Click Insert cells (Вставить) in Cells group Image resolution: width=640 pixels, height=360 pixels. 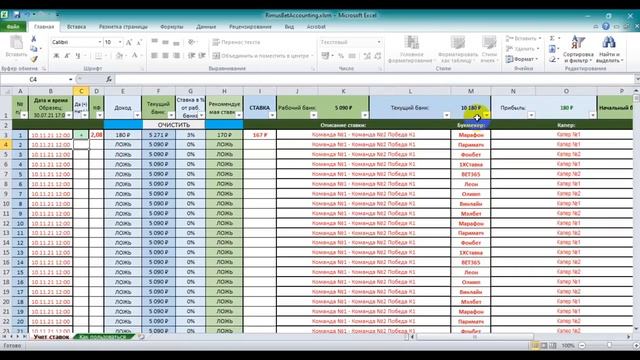pos(523,38)
